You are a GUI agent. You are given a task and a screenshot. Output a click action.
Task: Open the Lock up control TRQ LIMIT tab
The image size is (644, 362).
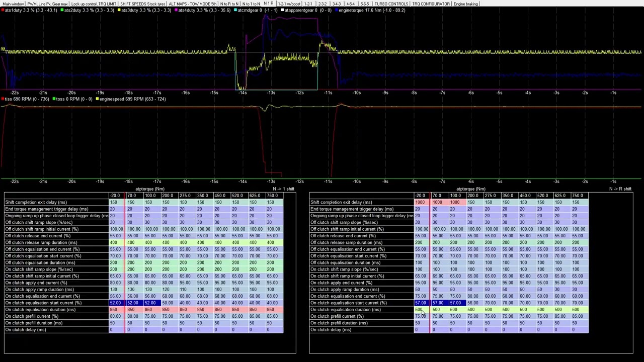tap(94, 4)
